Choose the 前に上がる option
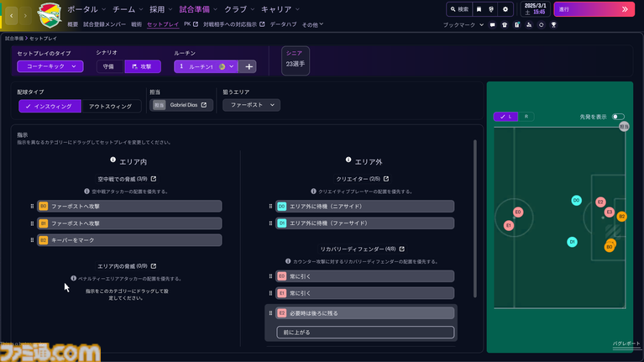 click(x=365, y=333)
